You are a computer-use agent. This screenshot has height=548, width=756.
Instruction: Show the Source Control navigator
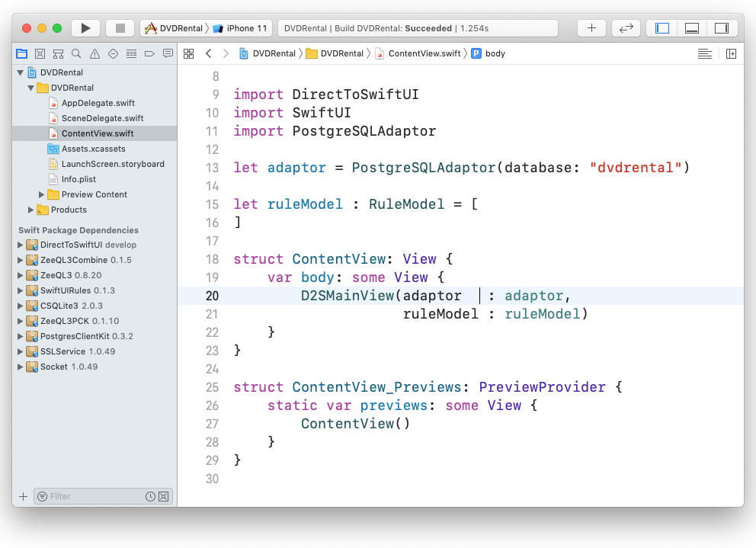(x=40, y=53)
